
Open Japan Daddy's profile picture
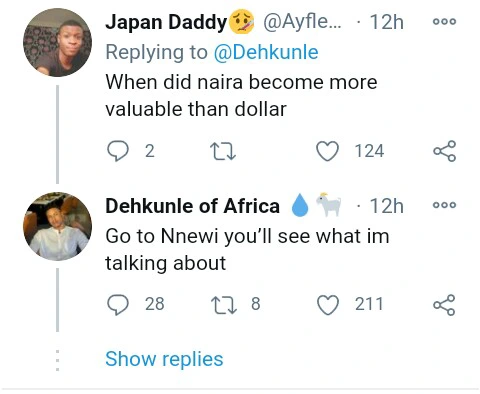[57, 43]
